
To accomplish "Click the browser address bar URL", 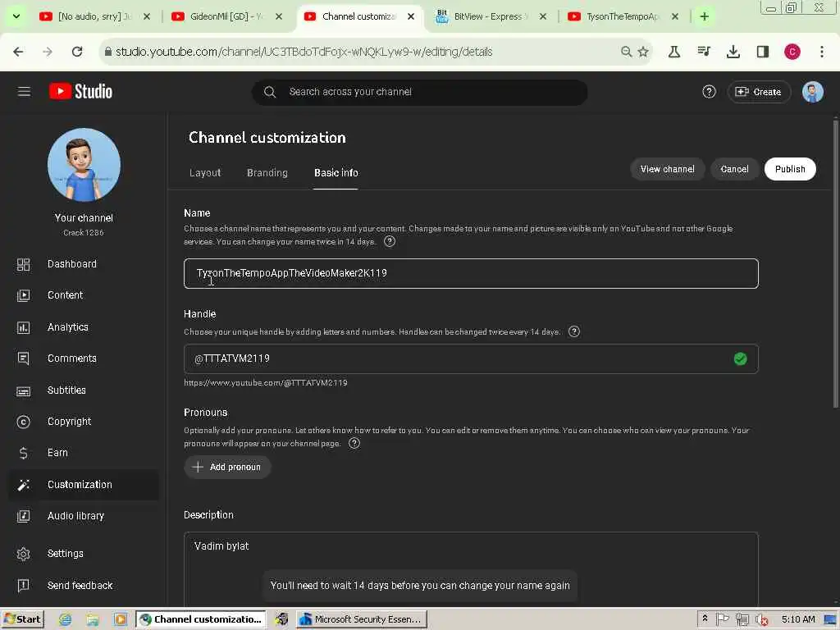I will point(304,52).
